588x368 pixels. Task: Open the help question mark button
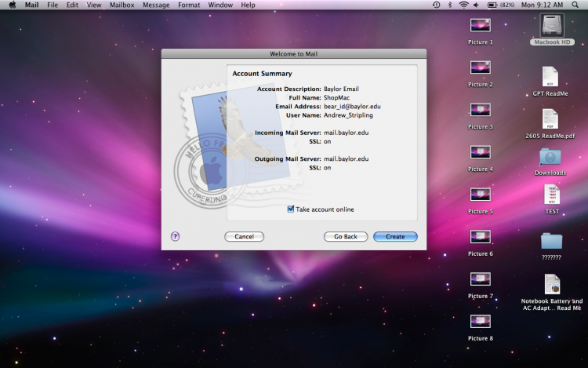(175, 236)
